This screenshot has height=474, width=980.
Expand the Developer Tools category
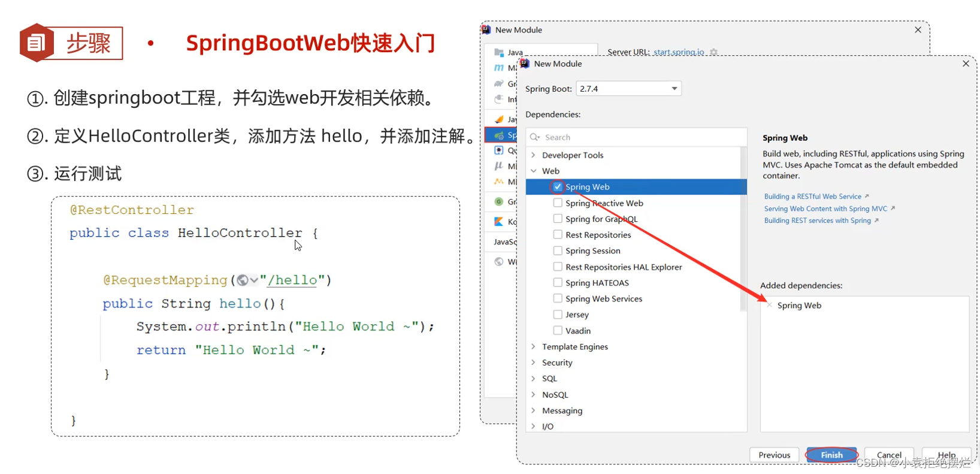534,155
